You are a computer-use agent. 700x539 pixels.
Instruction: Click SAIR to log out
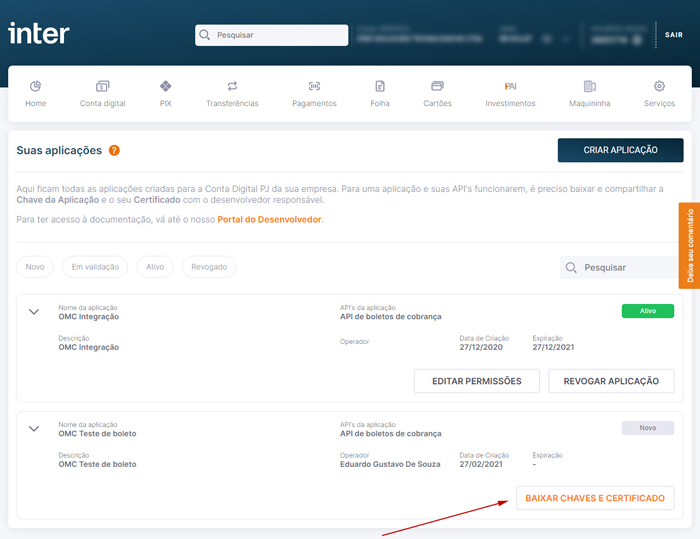pos(674,35)
